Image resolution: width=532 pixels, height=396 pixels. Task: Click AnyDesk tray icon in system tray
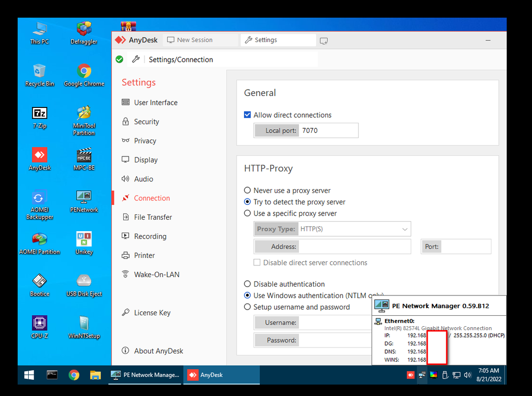pyautogui.click(x=411, y=375)
